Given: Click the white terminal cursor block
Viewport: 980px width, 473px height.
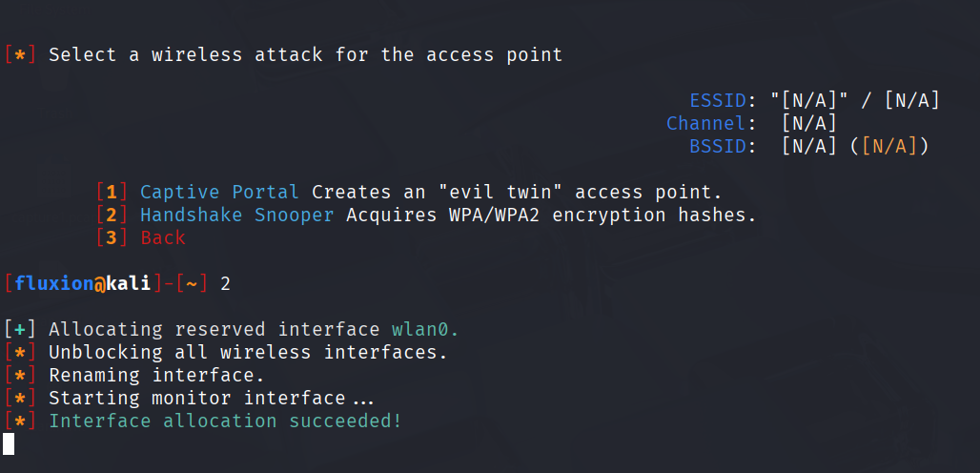Looking at the screenshot, I should click(x=9, y=443).
